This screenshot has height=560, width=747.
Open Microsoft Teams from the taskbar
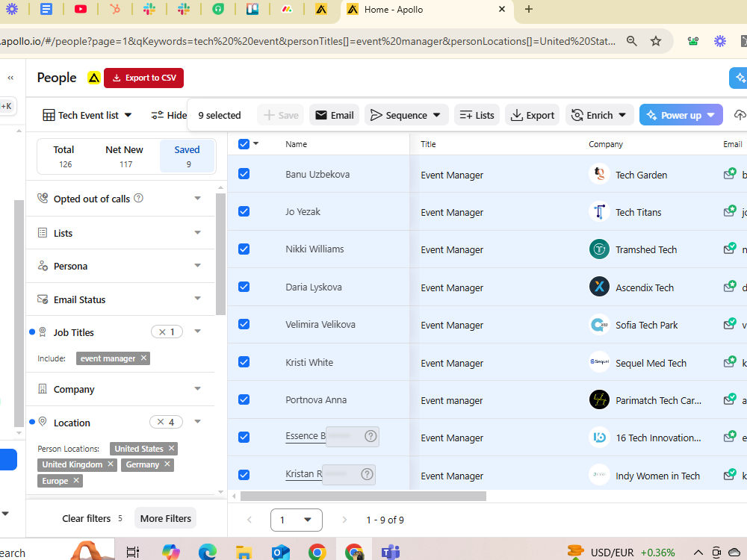(x=390, y=552)
